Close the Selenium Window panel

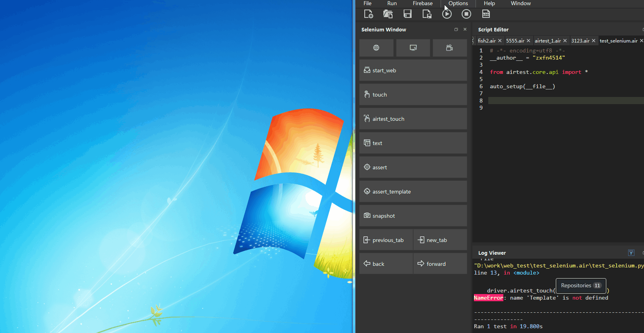tap(465, 29)
